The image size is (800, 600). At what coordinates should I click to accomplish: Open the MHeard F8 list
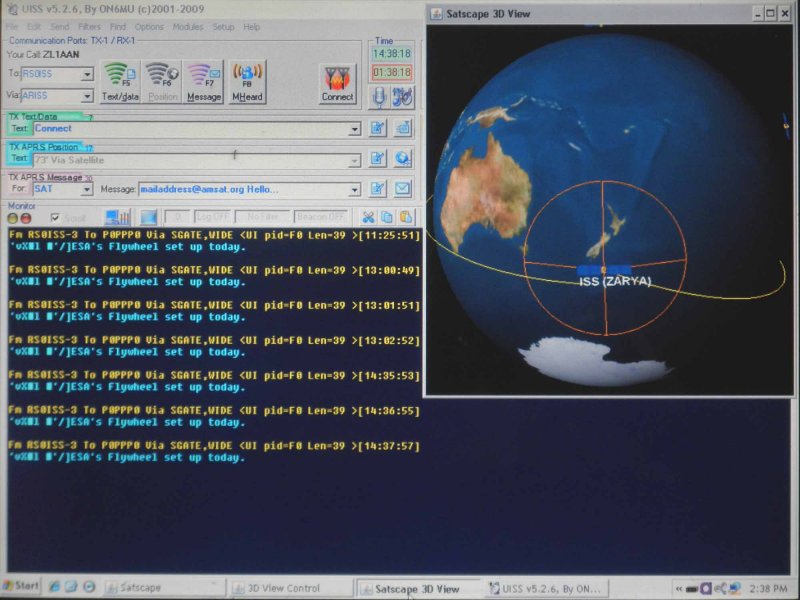coord(247,82)
